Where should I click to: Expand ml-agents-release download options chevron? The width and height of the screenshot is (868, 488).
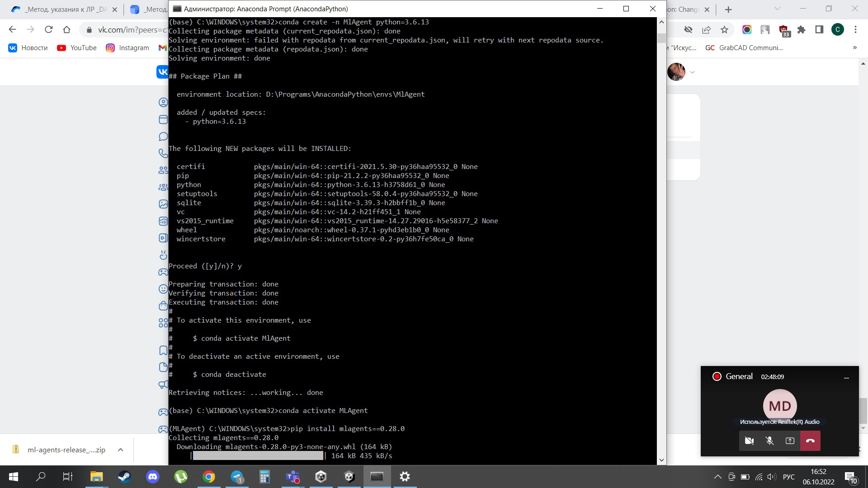click(x=120, y=450)
